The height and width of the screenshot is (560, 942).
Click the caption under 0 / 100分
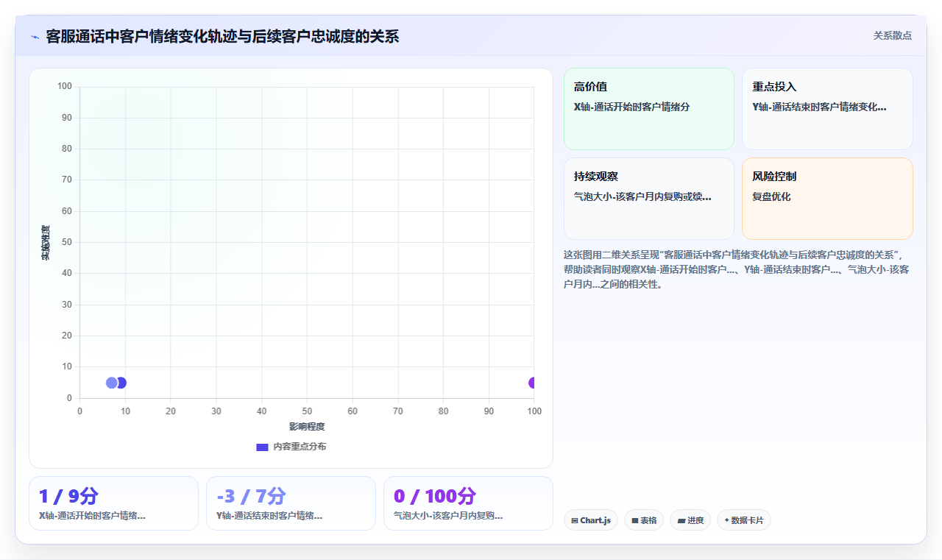[x=448, y=516]
